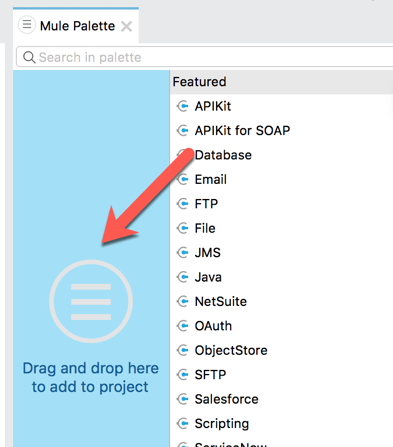Click the APIKit for SOAP icon

tap(183, 131)
